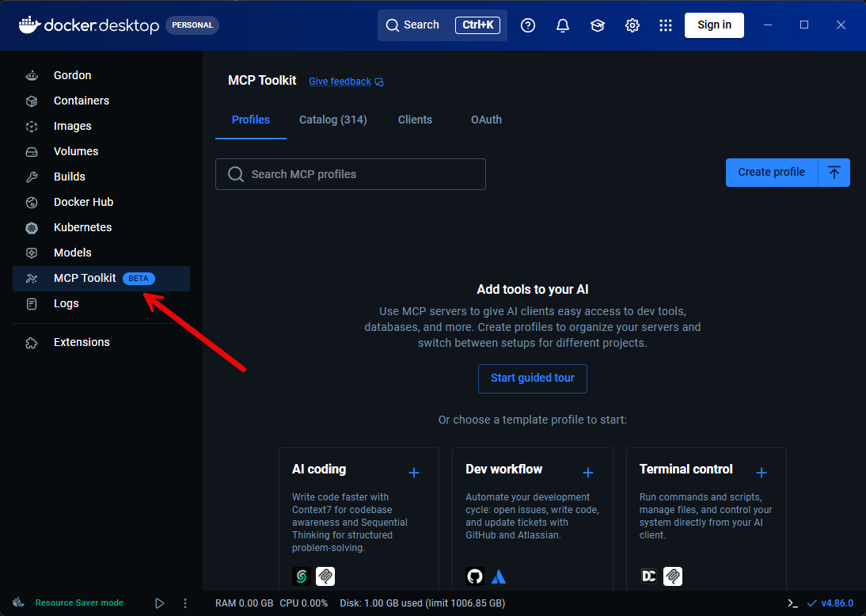Click the Docker Desktop logo
The height and width of the screenshot is (616, 866).
click(x=89, y=25)
